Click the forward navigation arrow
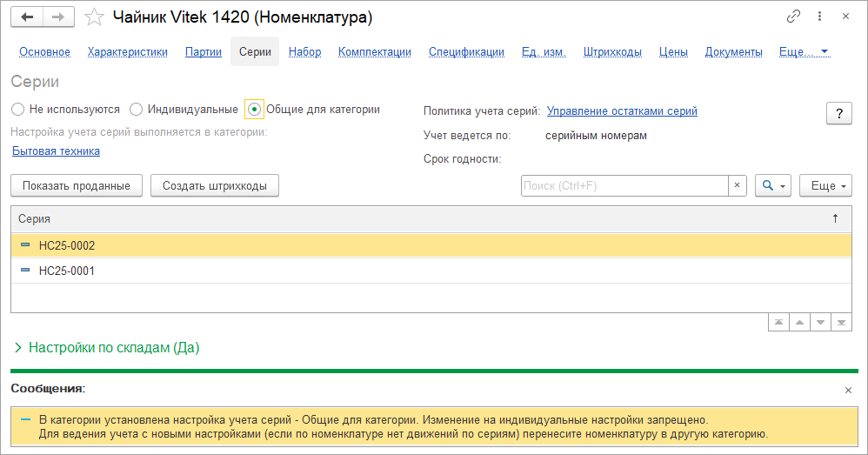The image size is (868, 455). pyautogui.click(x=58, y=17)
